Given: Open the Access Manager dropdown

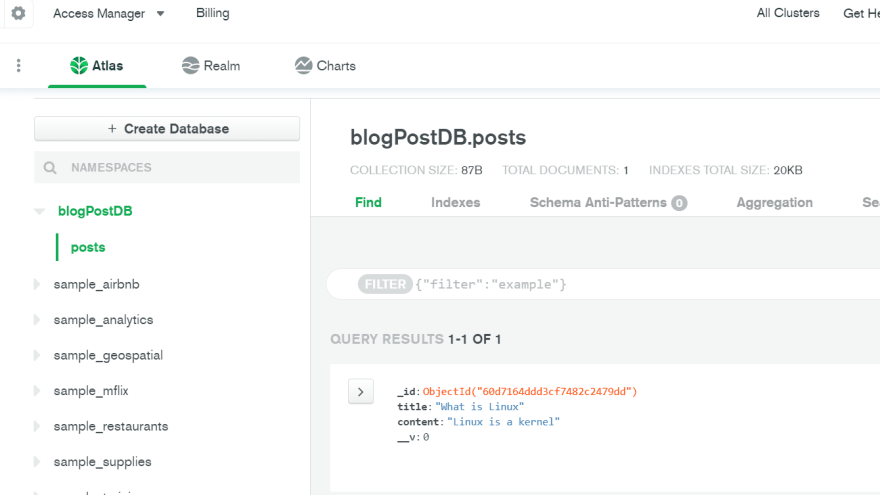Looking at the screenshot, I should (x=109, y=13).
